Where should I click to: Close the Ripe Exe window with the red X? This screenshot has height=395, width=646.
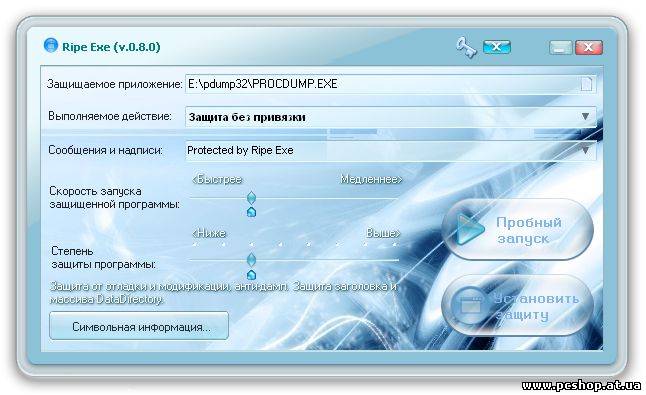(x=589, y=47)
